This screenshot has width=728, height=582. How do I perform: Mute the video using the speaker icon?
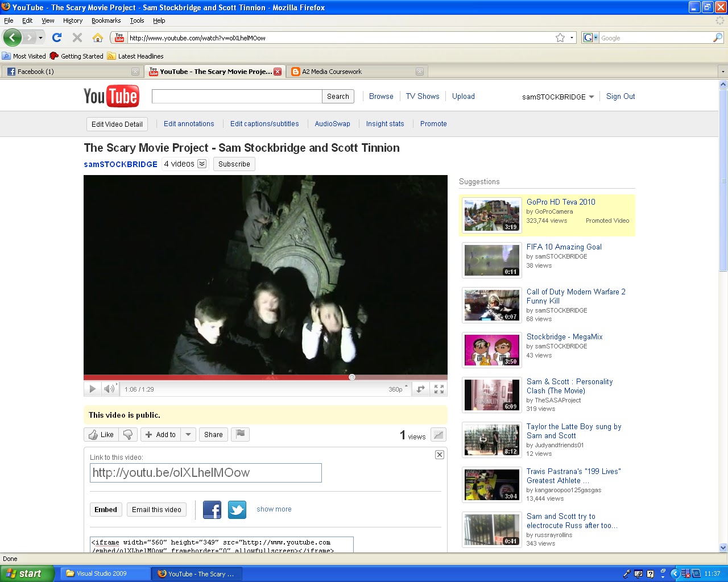click(x=109, y=389)
